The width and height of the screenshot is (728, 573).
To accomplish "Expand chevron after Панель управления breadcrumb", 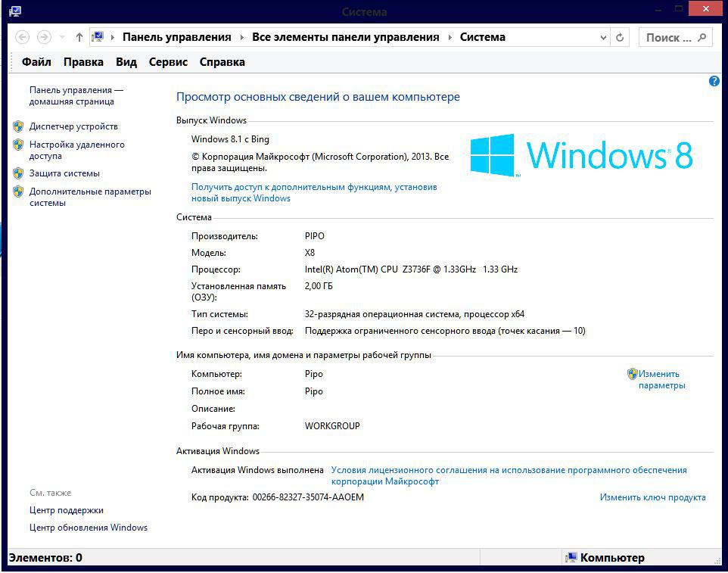I will (242, 37).
